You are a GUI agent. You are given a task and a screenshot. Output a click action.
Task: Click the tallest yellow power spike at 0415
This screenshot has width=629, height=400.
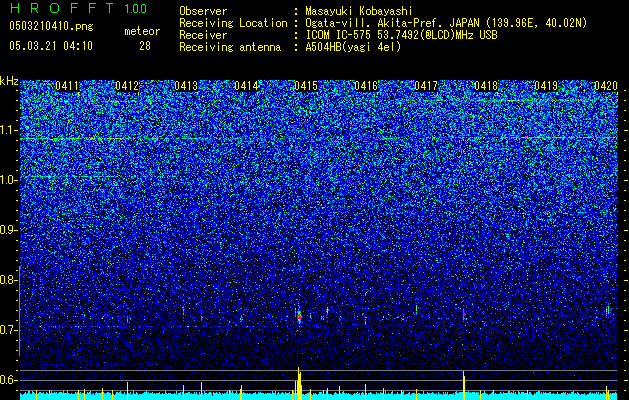(x=299, y=383)
